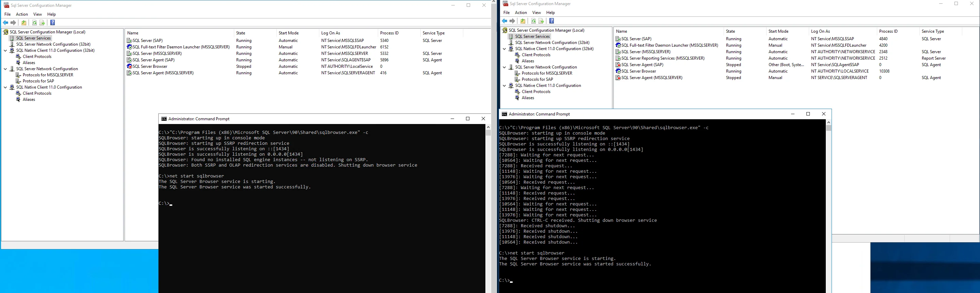Viewport: 980px width, 293px height.
Task: Click Process ID '10308' cell in right window
Action: coord(884,71)
